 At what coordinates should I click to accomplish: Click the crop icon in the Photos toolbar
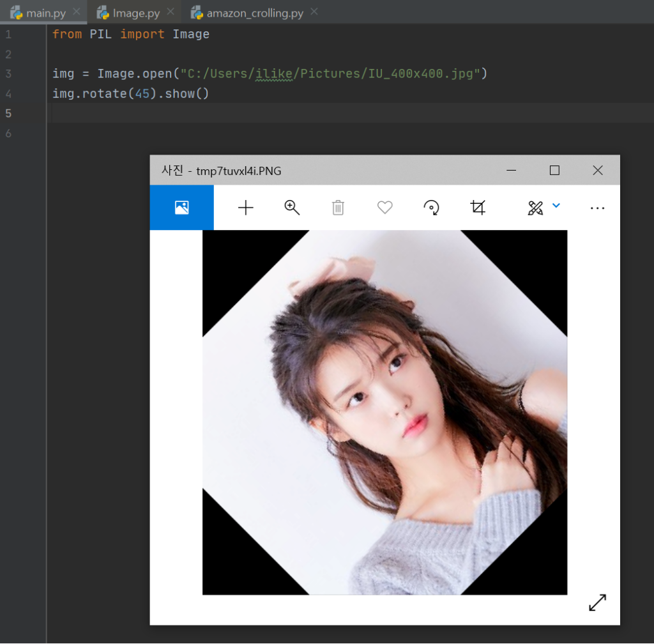click(478, 208)
